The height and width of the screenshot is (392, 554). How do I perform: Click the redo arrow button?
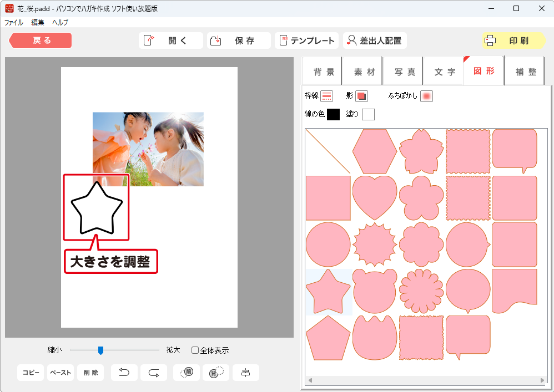click(154, 373)
